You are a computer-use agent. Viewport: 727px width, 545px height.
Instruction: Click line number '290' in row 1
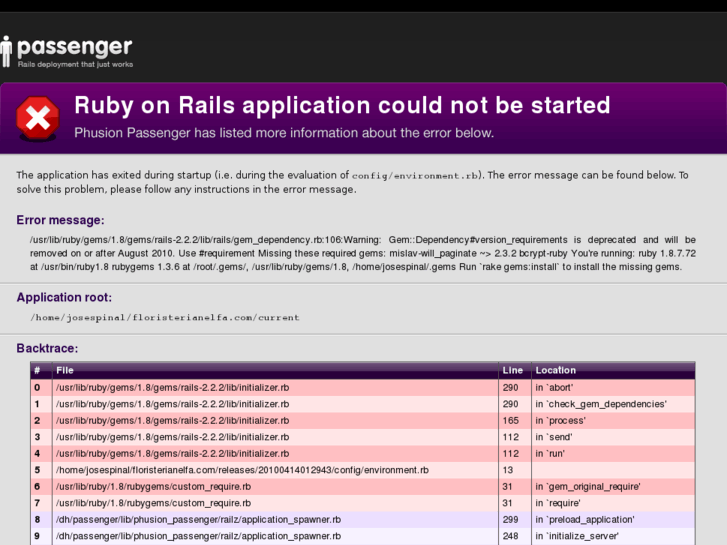click(510, 404)
